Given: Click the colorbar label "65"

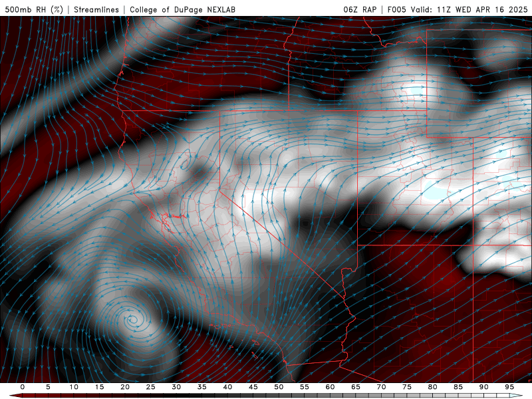Looking at the screenshot, I should (356, 387).
